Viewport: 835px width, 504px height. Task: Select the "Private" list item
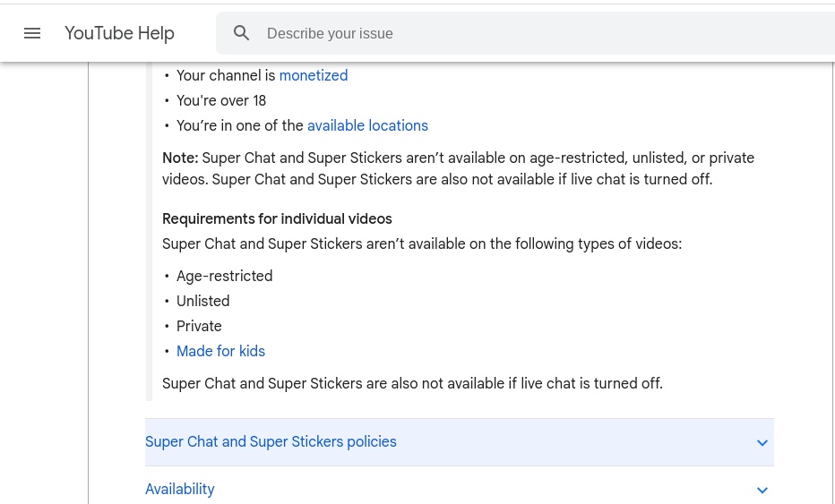click(199, 326)
